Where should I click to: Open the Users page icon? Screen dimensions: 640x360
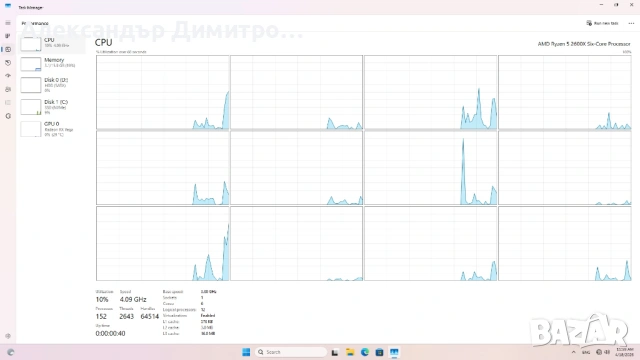[x=8, y=89]
